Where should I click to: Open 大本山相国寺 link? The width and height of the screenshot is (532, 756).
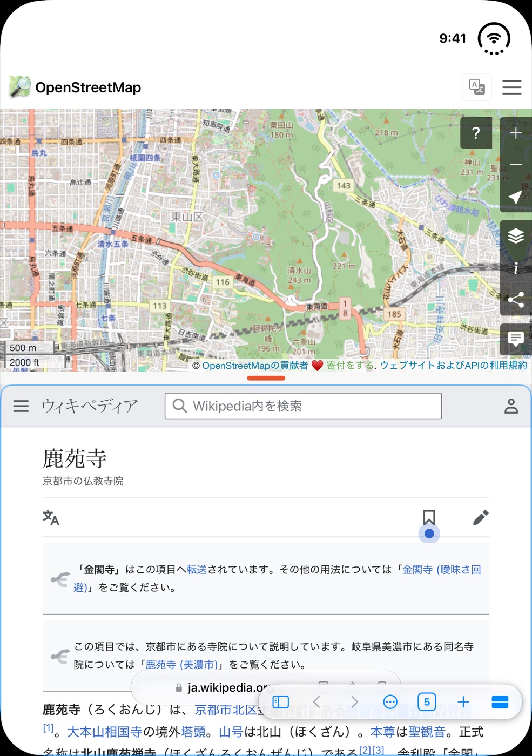coord(105,732)
